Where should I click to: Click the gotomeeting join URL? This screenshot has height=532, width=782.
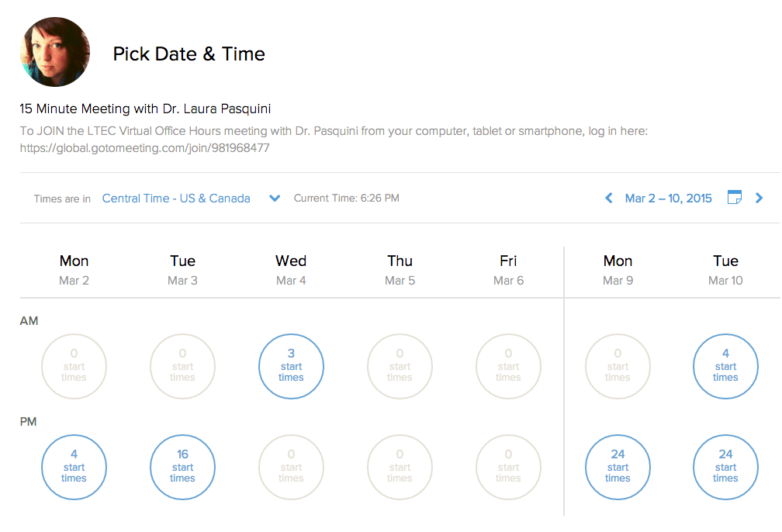point(145,147)
